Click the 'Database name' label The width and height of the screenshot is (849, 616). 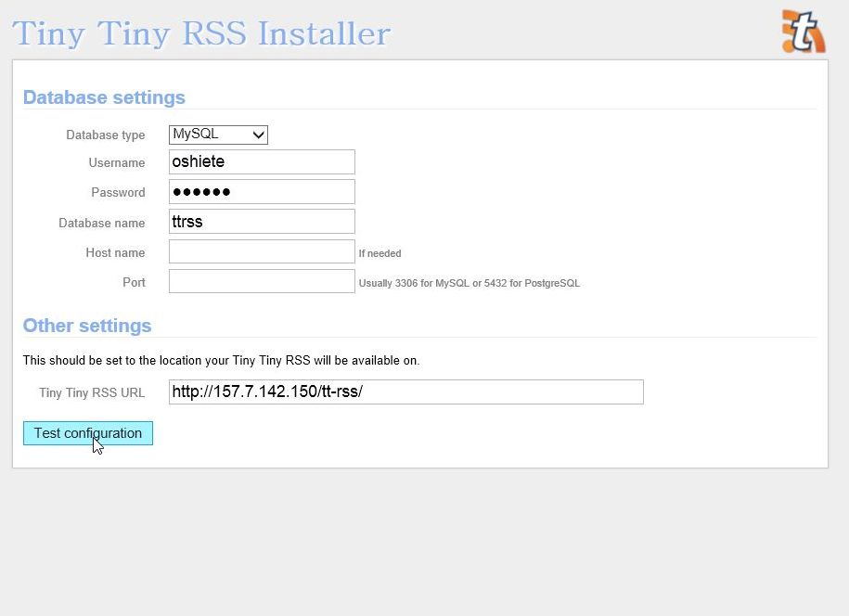102,223
